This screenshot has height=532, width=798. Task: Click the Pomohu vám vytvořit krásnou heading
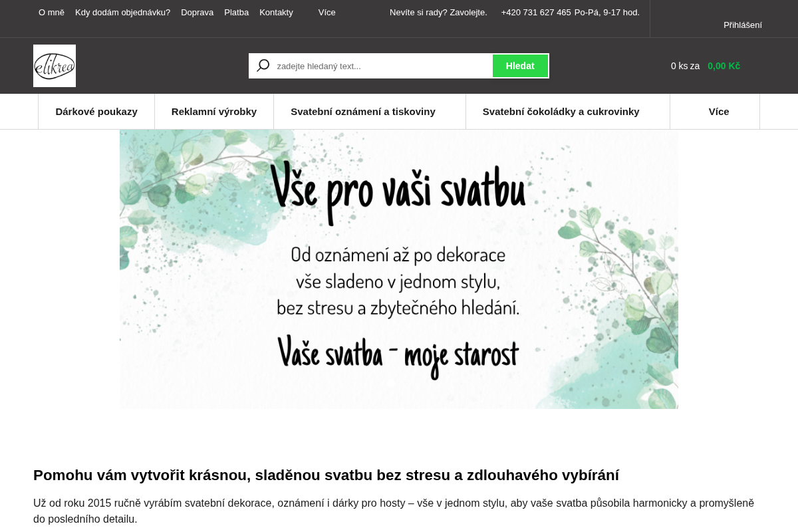pyautogui.click(x=326, y=475)
